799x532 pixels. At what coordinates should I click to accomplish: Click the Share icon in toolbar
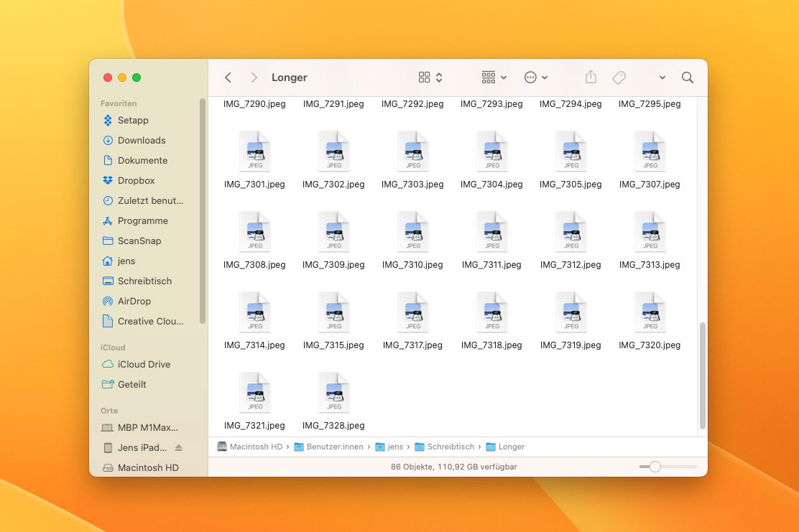[x=591, y=78]
